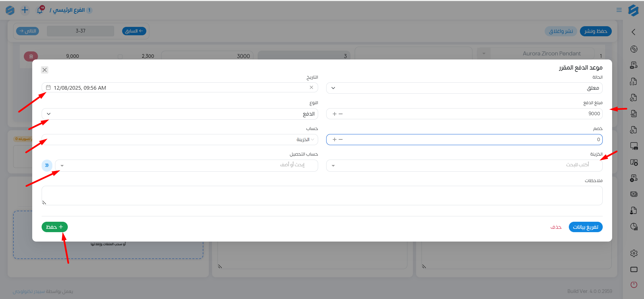This screenshot has height=299, width=644.
Task: Expand the status dropdown showing معلق
Action: click(x=333, y=88)
